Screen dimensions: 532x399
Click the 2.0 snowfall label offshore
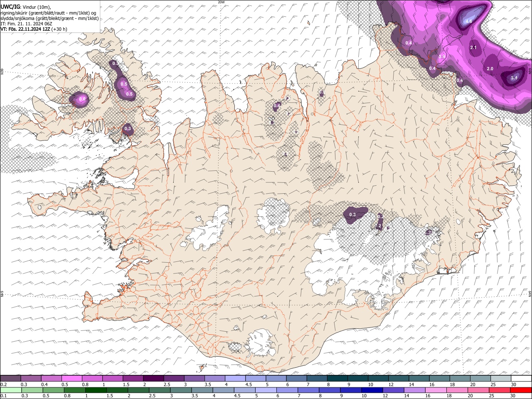[490, 69]
